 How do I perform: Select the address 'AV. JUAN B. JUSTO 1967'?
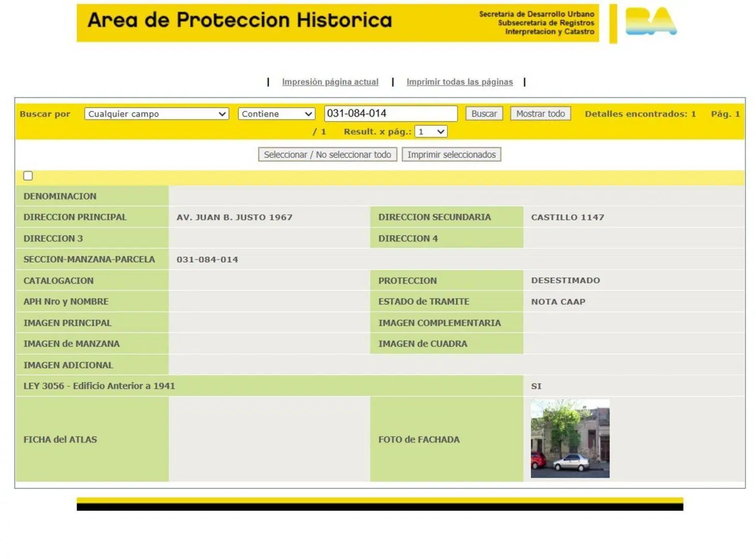coord(234,217)
